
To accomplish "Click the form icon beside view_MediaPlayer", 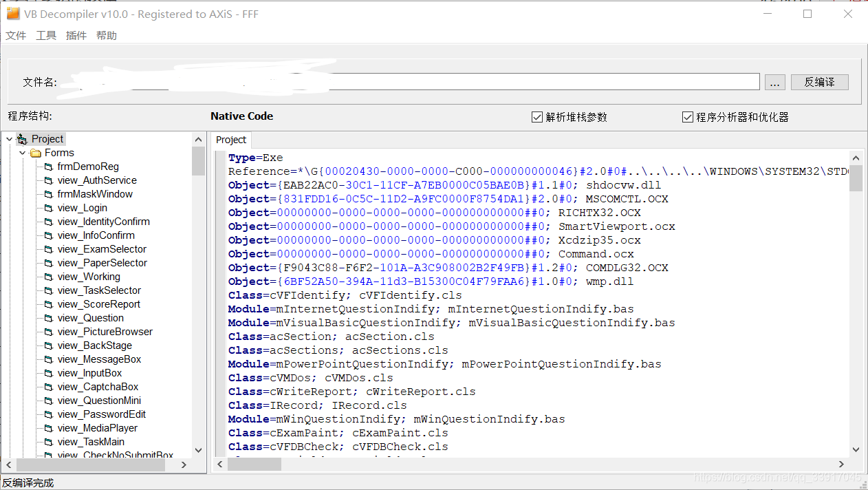I will coord(49,428).
